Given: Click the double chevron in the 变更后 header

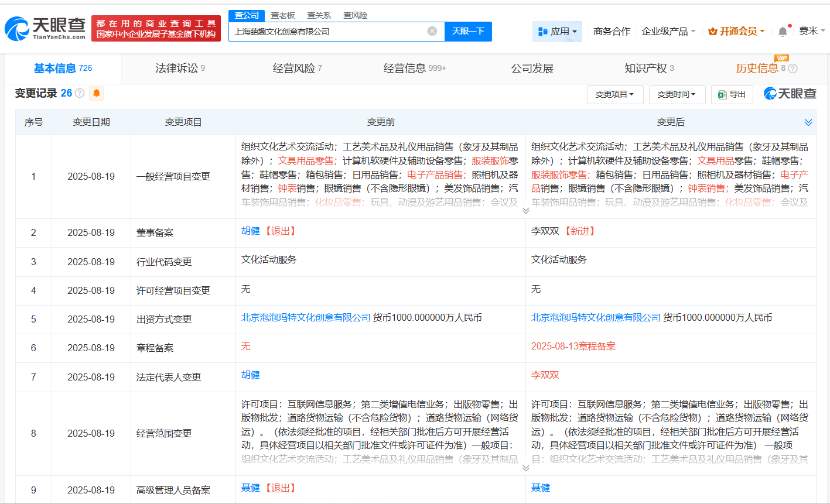Looking at the screenshot, I should tap(808, 122).
